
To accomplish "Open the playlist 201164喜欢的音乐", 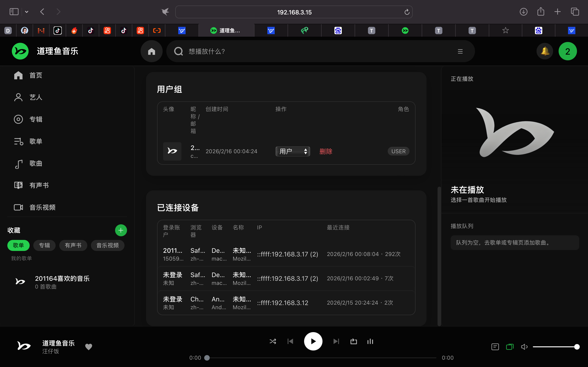I will point(62,279).
